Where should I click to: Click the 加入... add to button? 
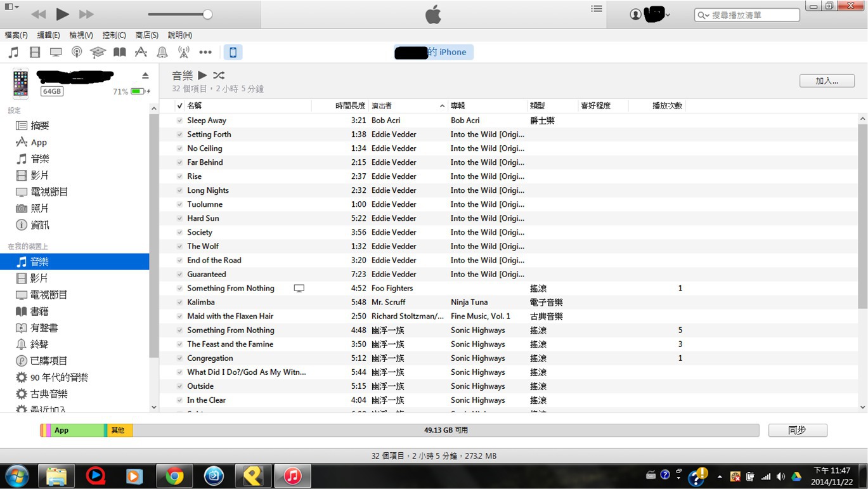point(827,81)
